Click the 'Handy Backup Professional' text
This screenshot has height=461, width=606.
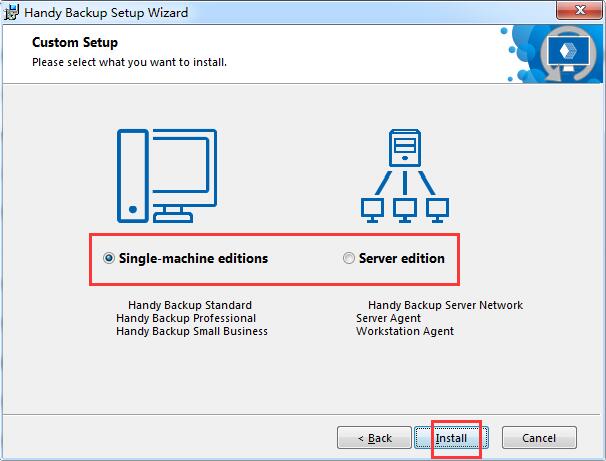[x=186, y=318]
